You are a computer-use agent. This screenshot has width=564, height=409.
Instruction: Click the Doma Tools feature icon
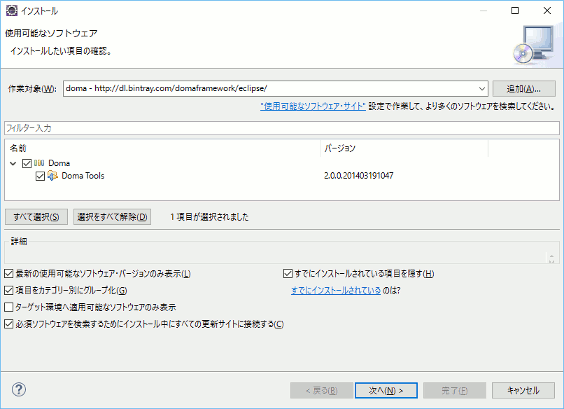(53, 176)
